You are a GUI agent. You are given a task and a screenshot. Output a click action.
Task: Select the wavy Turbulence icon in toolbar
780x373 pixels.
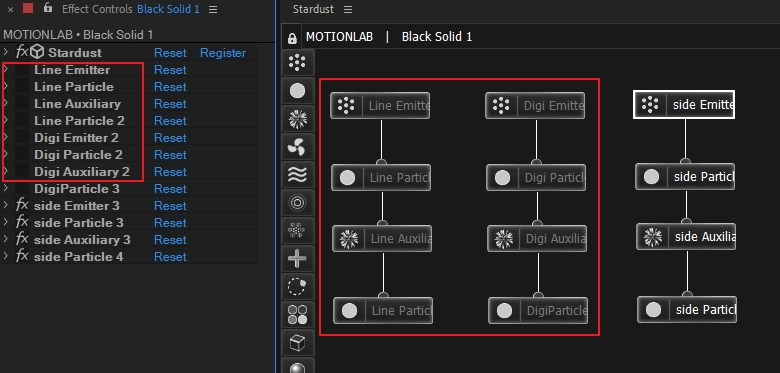[297, 175]
